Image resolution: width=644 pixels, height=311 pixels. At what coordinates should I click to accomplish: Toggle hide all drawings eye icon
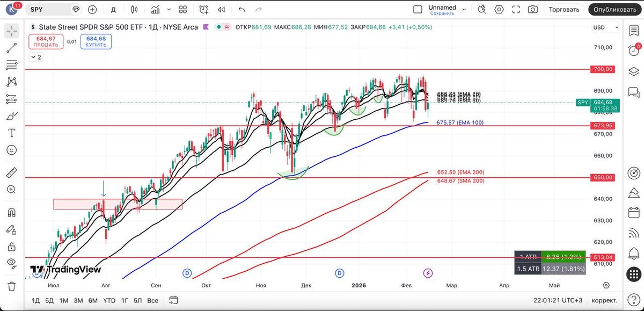point(11,263)
